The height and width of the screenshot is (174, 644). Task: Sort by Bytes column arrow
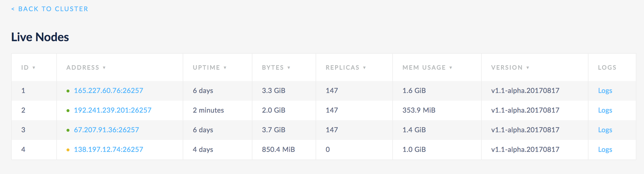289,68
